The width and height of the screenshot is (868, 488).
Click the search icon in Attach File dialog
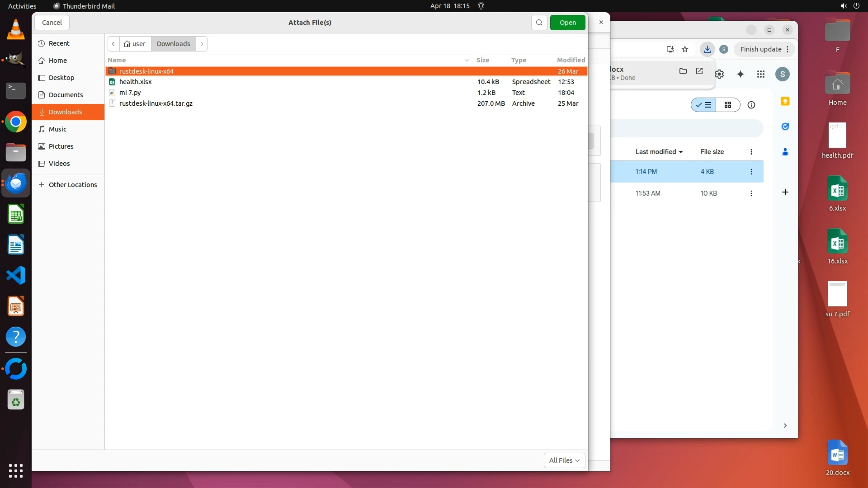(539, 23)
